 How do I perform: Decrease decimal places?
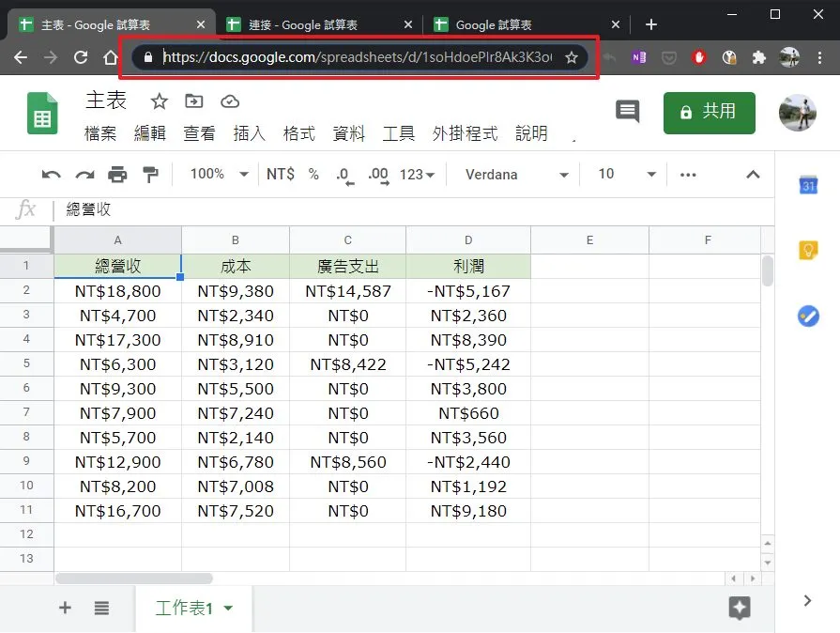coord(345,175)
